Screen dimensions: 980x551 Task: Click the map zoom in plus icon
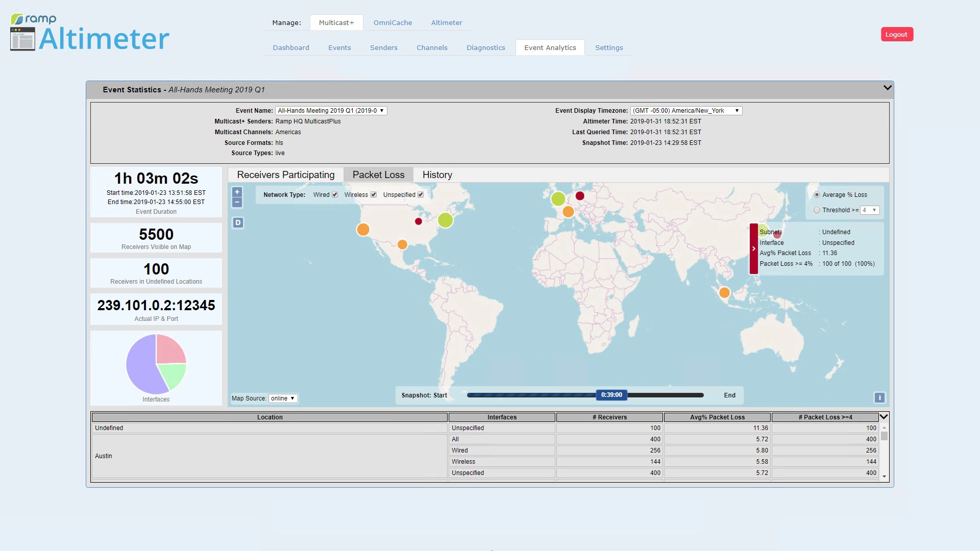point(237,192)
